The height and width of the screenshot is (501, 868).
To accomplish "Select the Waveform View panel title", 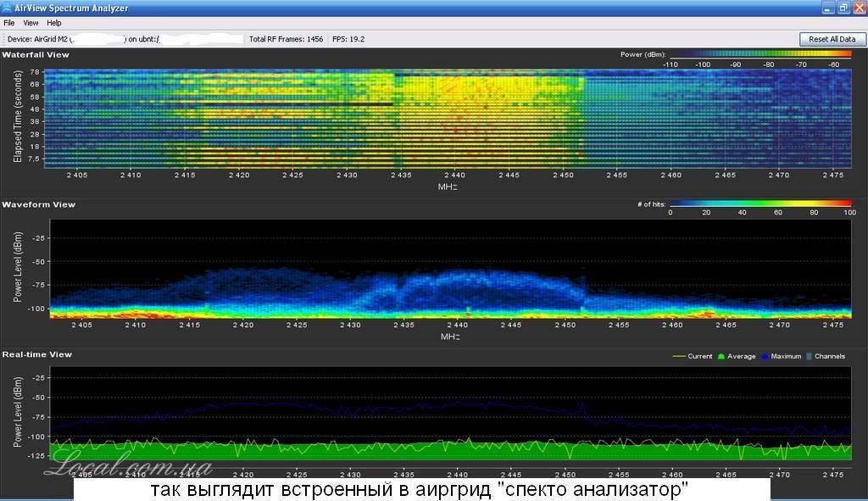I will pos(38,204).
